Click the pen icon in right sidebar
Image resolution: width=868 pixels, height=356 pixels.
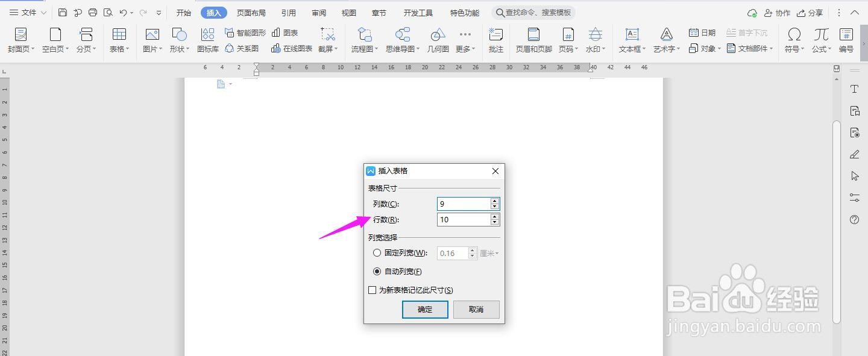[x=854, y=154]
